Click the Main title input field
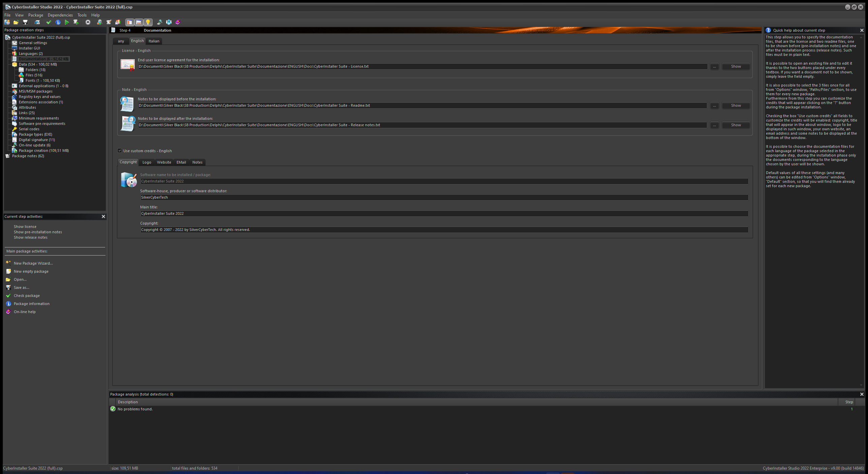 pyautogui.click(x=444, y=213)
